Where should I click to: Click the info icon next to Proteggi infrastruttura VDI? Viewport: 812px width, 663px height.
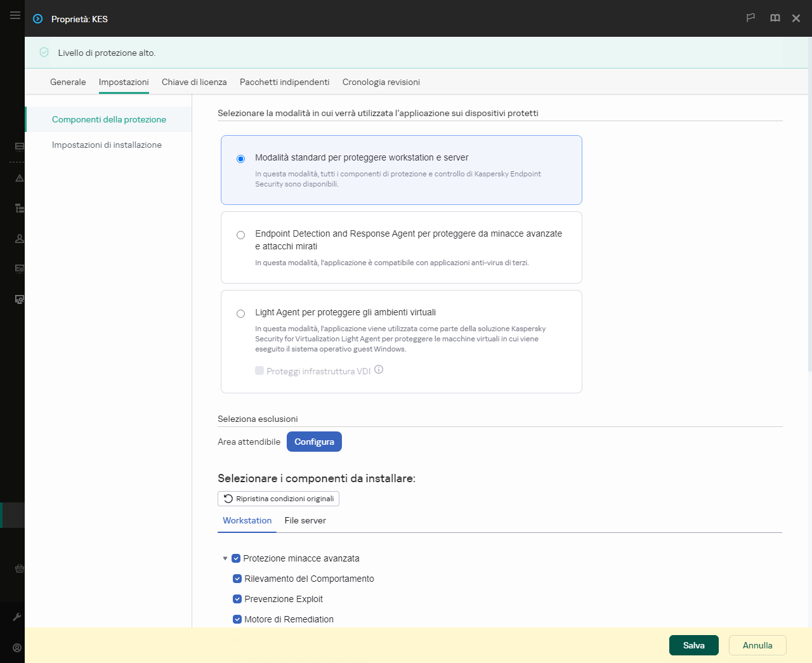click(379, 370)
